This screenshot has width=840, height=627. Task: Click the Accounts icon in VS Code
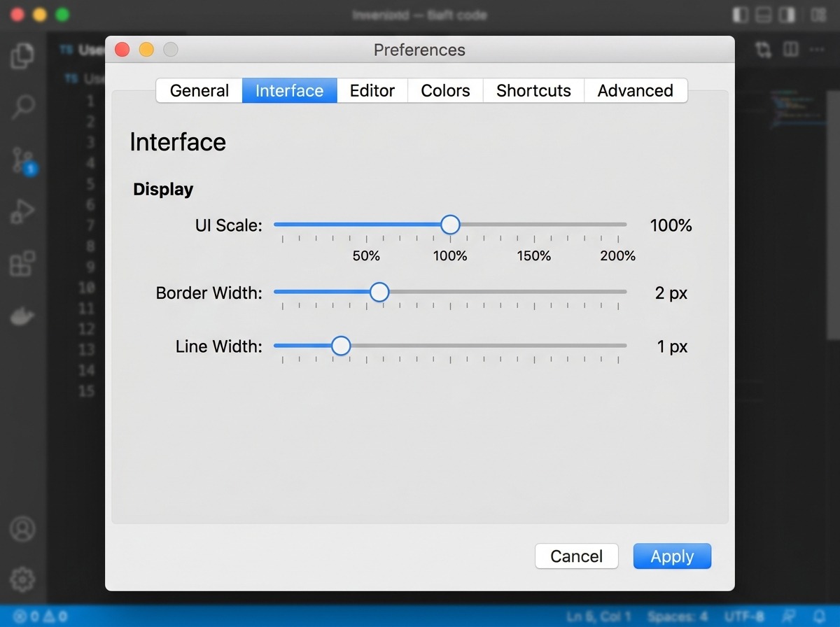coord(22,528)
